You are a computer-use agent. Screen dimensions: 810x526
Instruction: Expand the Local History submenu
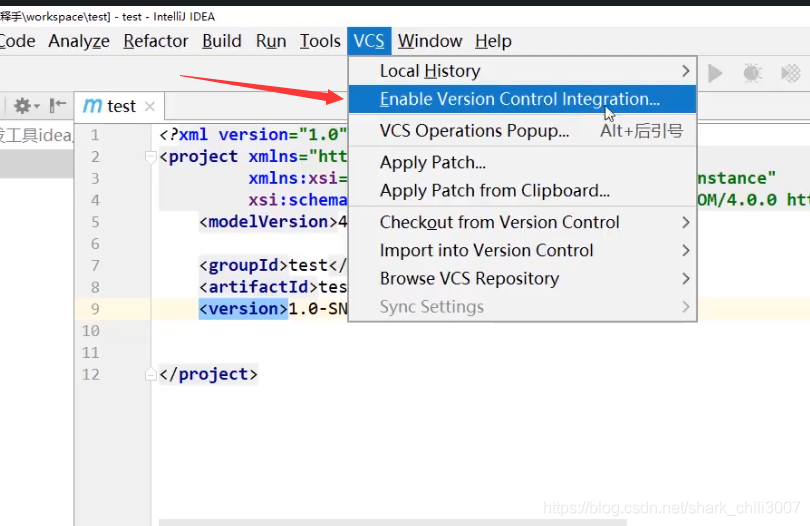pos(685,71)
